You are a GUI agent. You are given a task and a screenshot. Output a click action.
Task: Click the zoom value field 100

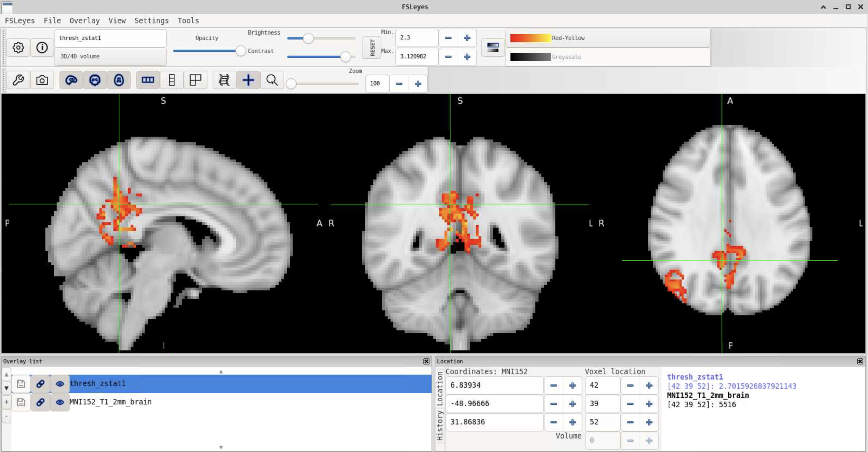(377, 83)
